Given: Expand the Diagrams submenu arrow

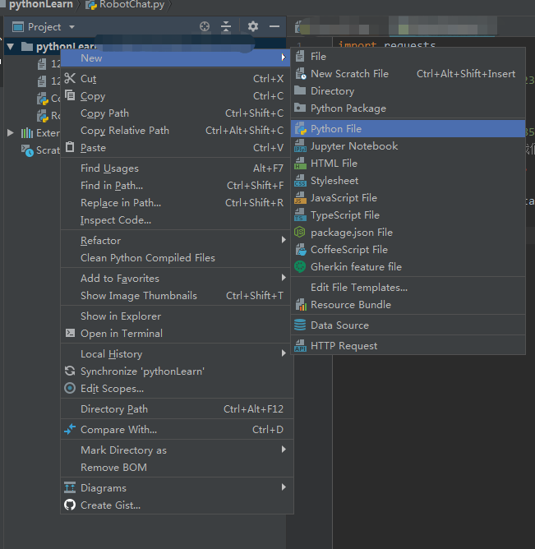Looking at the screenshot, I should (284, 487).
